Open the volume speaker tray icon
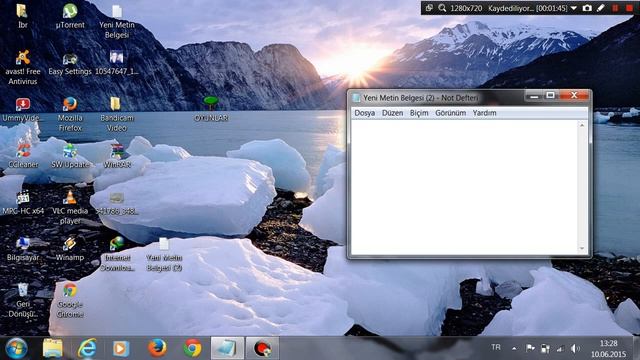 click(575, 349)
